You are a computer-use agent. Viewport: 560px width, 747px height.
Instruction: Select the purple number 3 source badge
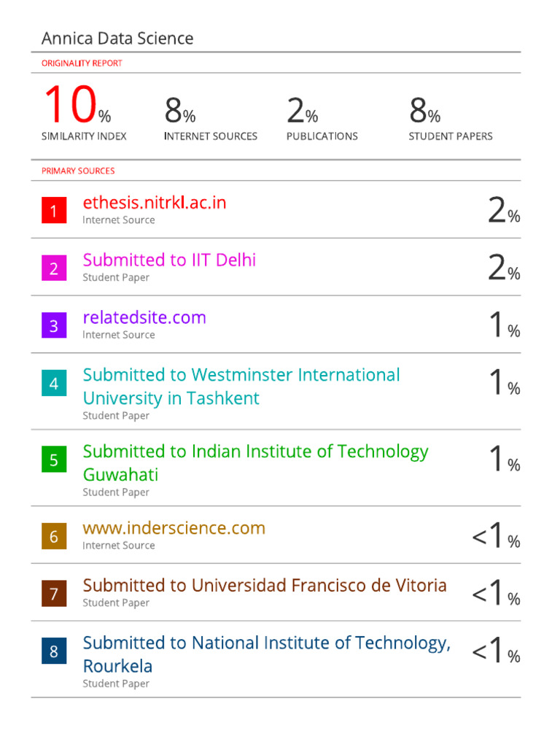pos(54,326)
